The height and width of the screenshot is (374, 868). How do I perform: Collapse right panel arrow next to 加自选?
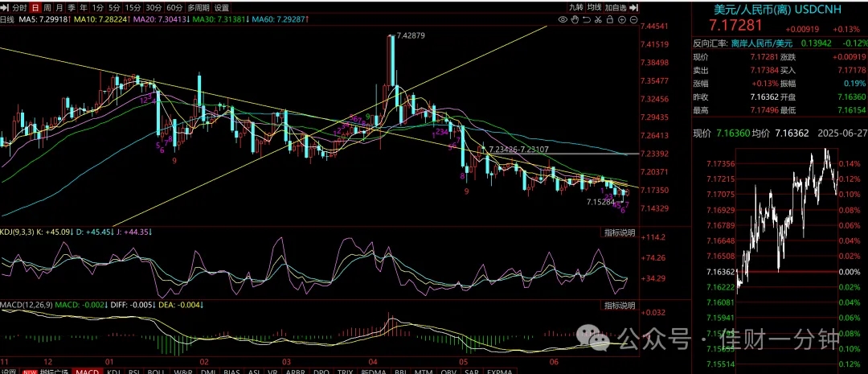(634, 8)
